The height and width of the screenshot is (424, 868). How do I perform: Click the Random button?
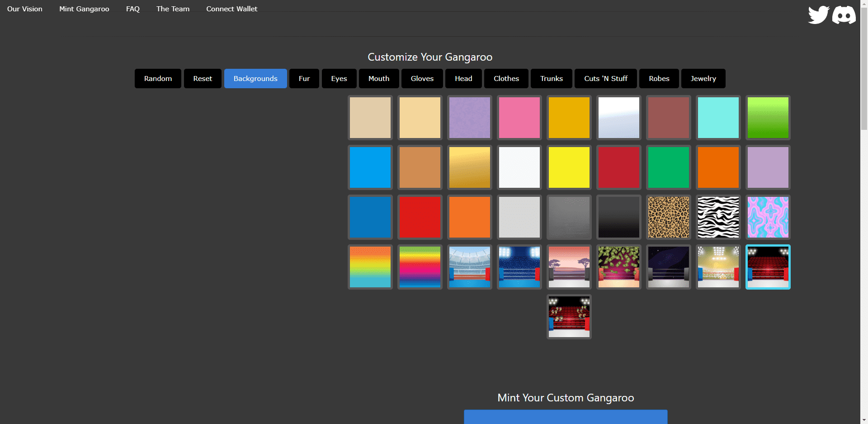pos(158,79)
